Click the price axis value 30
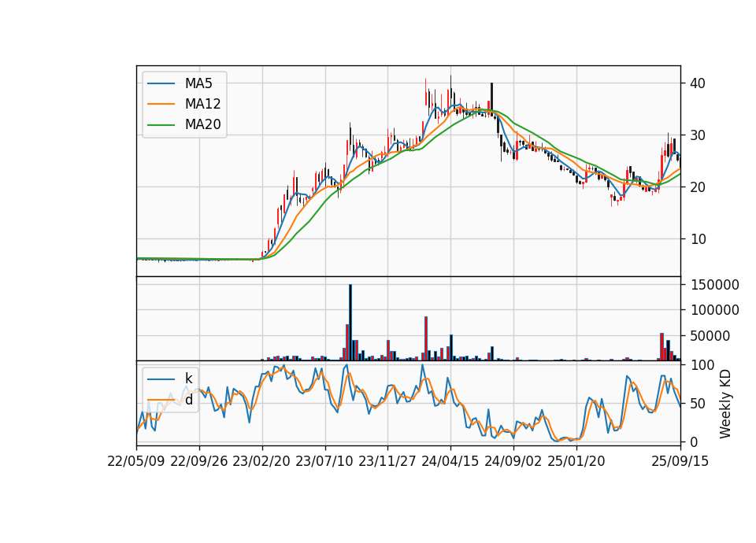 [698, 135]
